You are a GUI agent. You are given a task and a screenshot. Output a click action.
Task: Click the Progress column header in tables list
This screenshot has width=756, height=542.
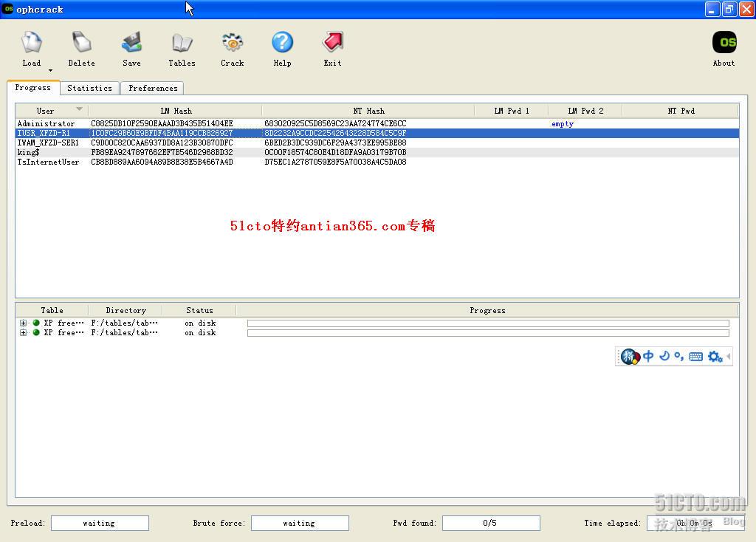(x=487, y=310)
